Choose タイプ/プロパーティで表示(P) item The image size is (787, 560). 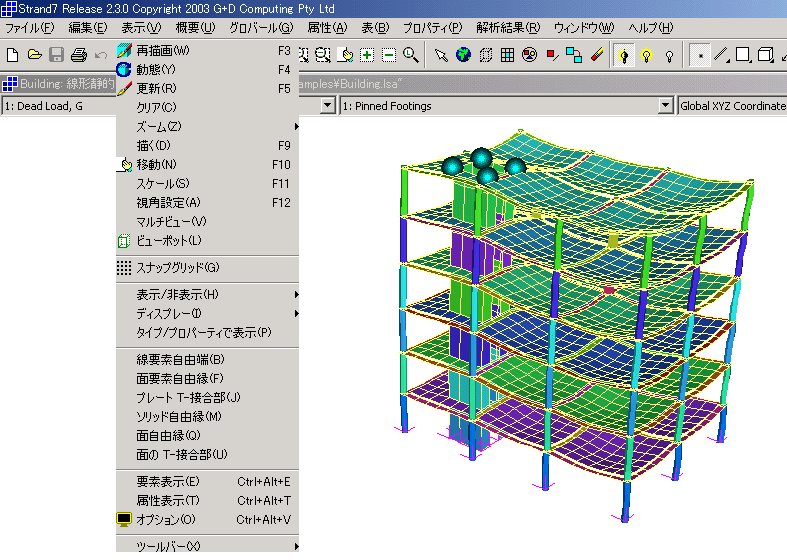pos(207,333)
